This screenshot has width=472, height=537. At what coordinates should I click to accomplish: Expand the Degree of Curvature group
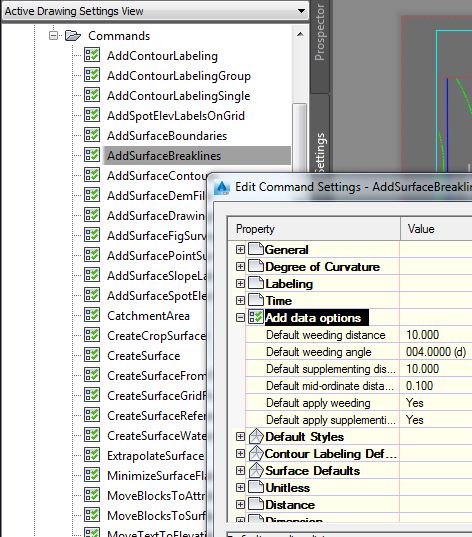tap(240, 266)
